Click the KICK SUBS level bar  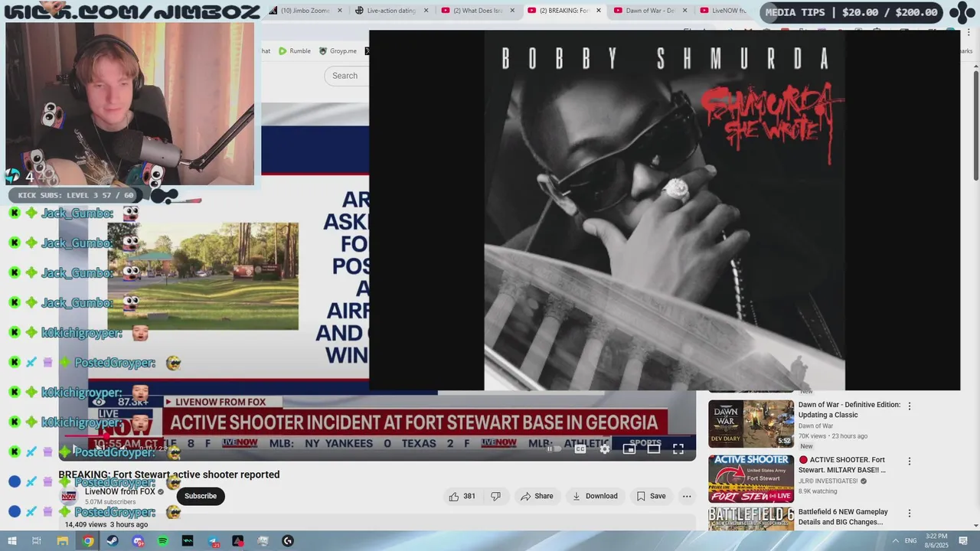coord(76,195)
